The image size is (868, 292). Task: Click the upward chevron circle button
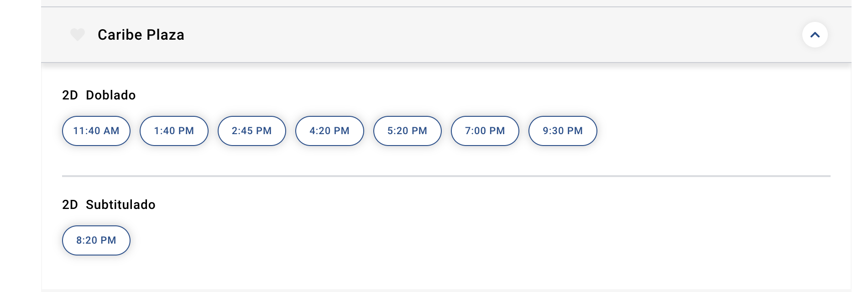815,35
